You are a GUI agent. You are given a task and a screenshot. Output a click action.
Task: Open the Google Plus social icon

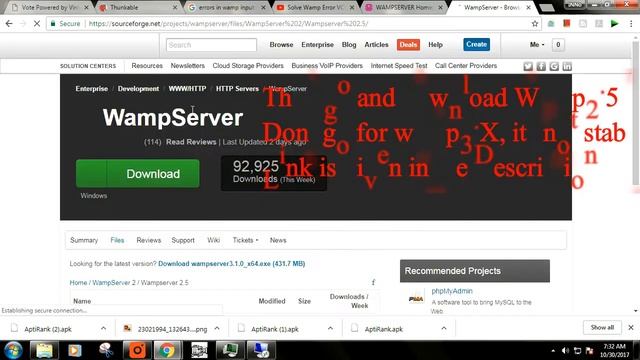[554, 66]
